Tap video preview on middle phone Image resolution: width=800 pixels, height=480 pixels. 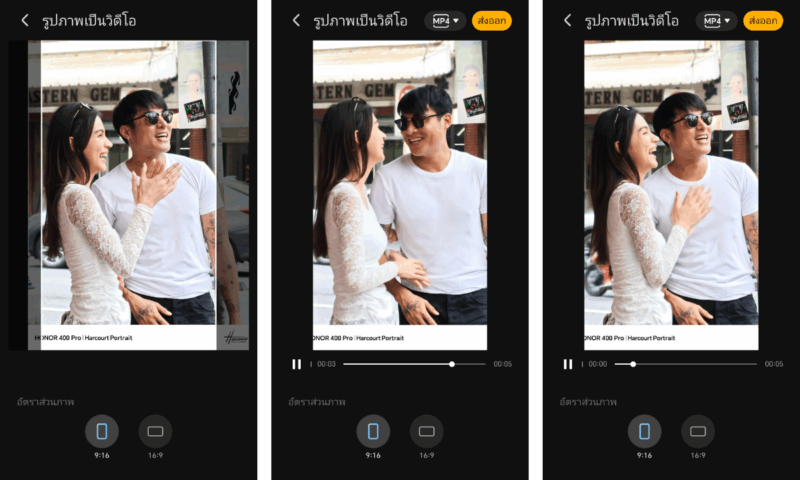tap(400, 195)
